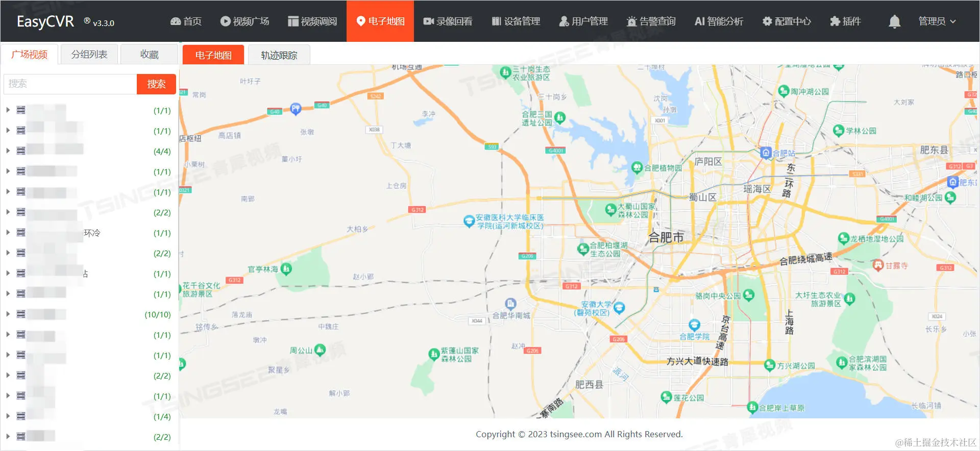Screen dimensions: 980x451
Task: Click the 学林公园 marker icon
Action: [839, 130]
